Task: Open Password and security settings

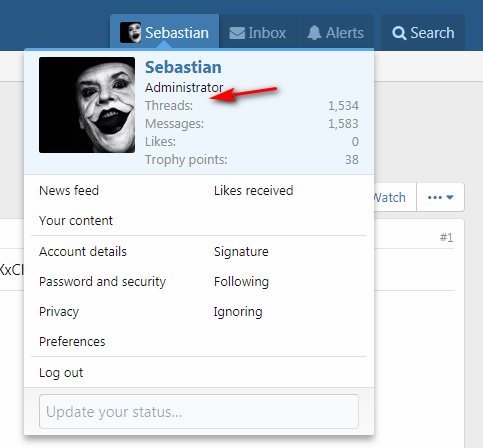Action: [102, 282]
